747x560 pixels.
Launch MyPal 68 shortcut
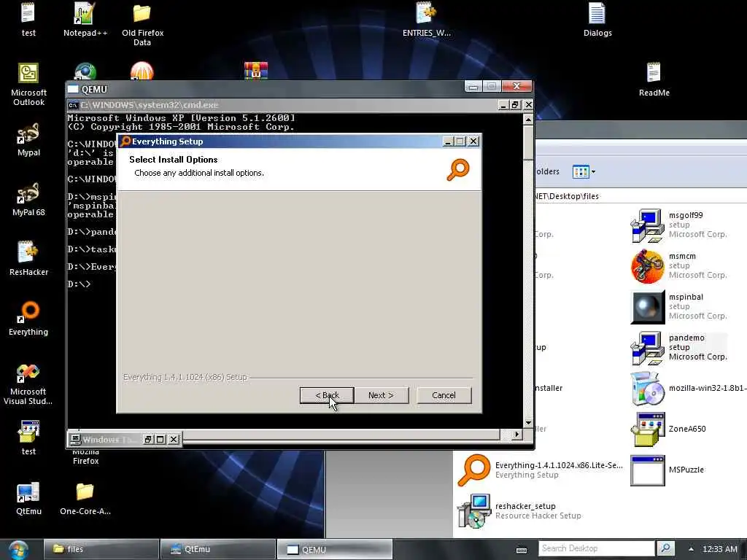coord(28,200)
